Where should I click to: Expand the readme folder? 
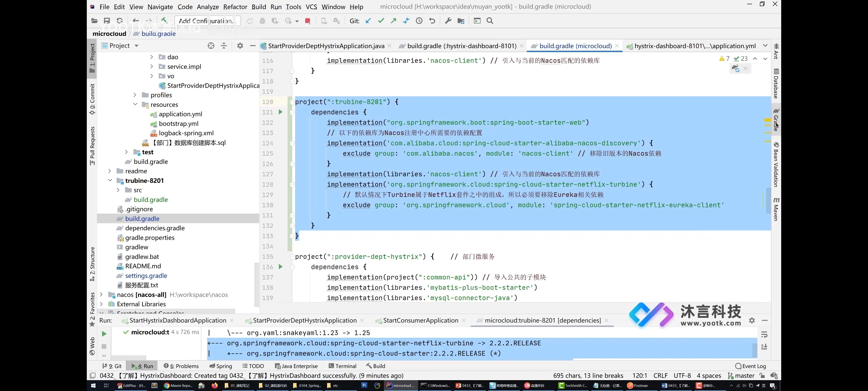pos(110,171)
